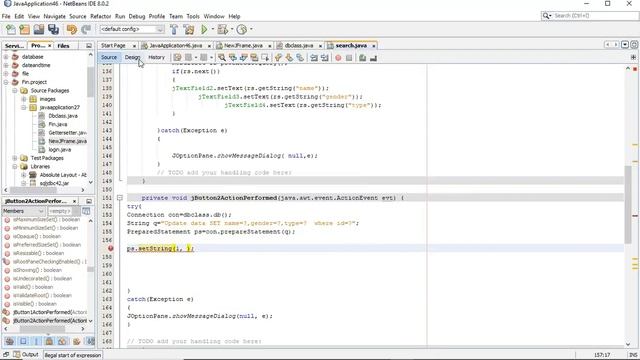The height and width of the screenshot is (360, 640).
Task: Toggle show fields in Navigator
Action: click(23, 341)
